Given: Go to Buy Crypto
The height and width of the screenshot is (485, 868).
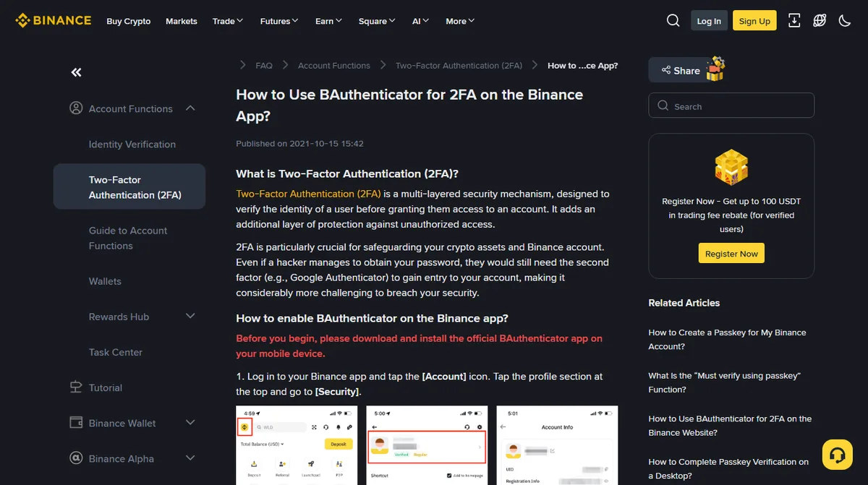Looking at the screenshot, I should [x=129, y=21].
